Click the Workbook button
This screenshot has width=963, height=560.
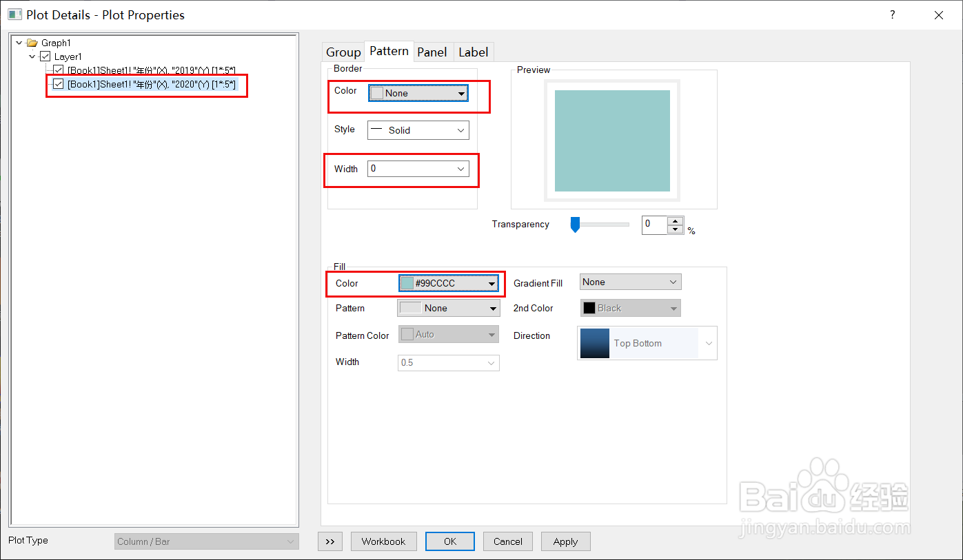384,541
